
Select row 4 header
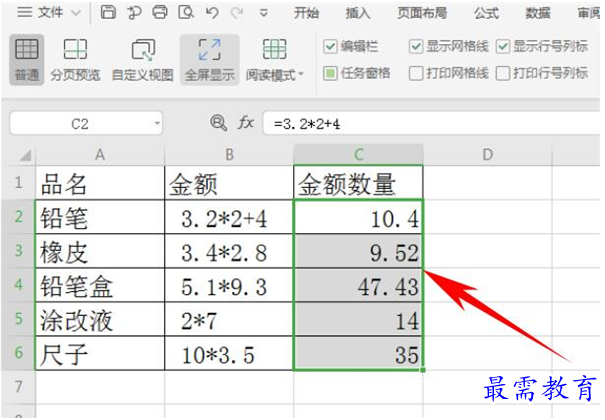point(19,285)
